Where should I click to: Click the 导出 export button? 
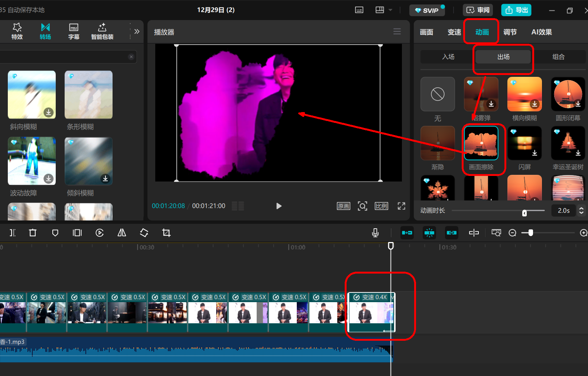coord(516,10)
